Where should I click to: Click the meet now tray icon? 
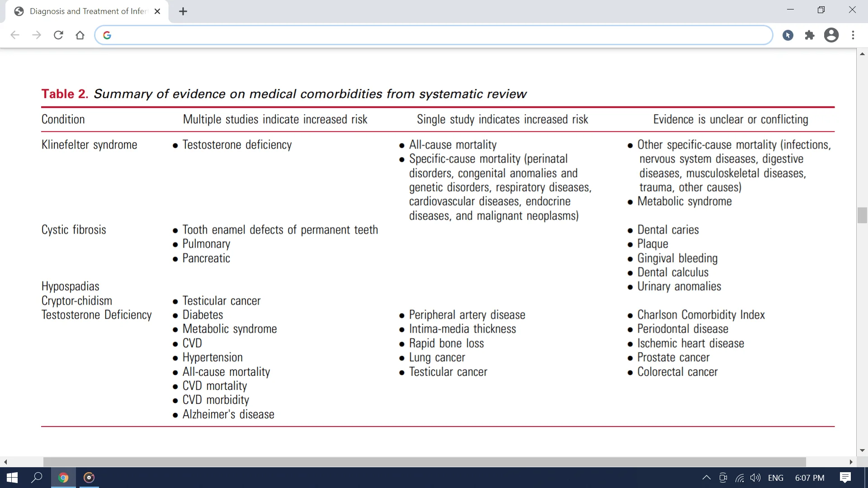click(723, 478)
